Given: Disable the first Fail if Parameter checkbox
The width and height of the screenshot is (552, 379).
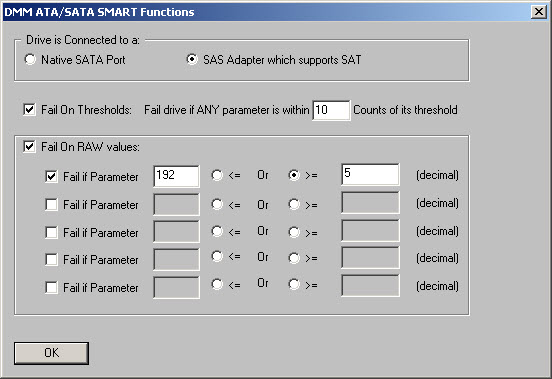Looking at the screenshot, I should (51, 176).
